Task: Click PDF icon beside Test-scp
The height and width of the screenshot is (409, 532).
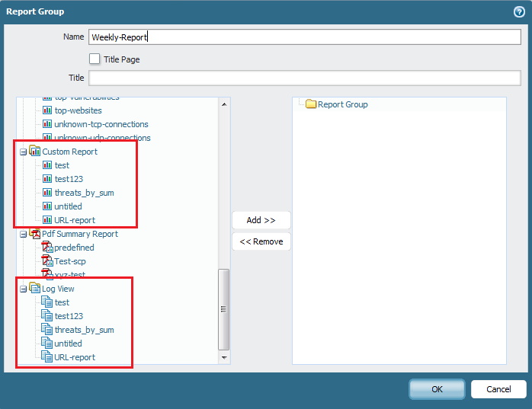Action: 47,260
